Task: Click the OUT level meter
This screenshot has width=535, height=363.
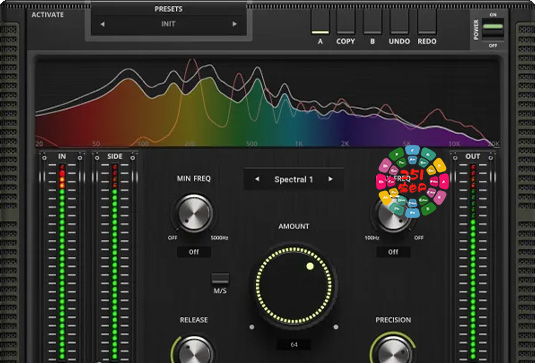Action: (473, 261)
